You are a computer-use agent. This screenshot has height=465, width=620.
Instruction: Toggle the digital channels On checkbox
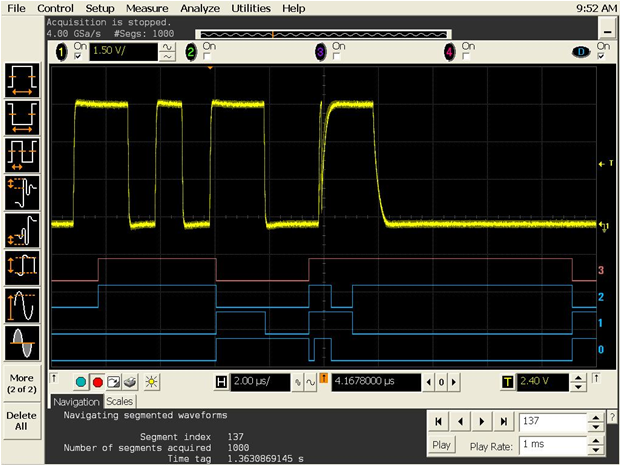pyautogui.click(x=601, y=57)
